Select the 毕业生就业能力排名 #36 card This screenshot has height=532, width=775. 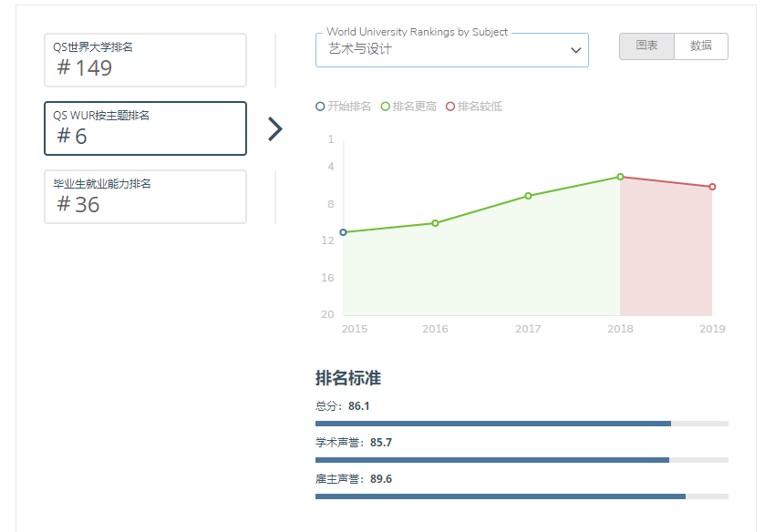click(145, 197)
